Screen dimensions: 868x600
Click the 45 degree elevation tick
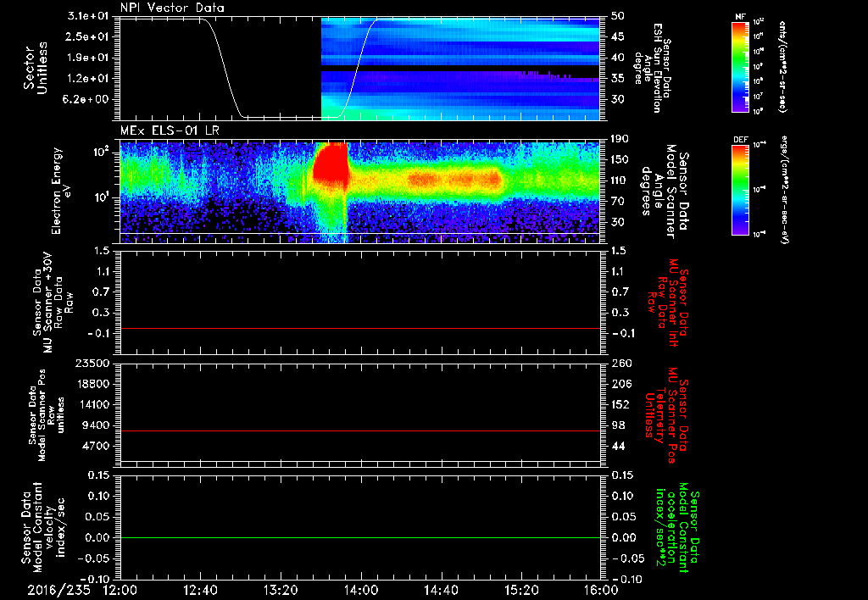[618, 37]
